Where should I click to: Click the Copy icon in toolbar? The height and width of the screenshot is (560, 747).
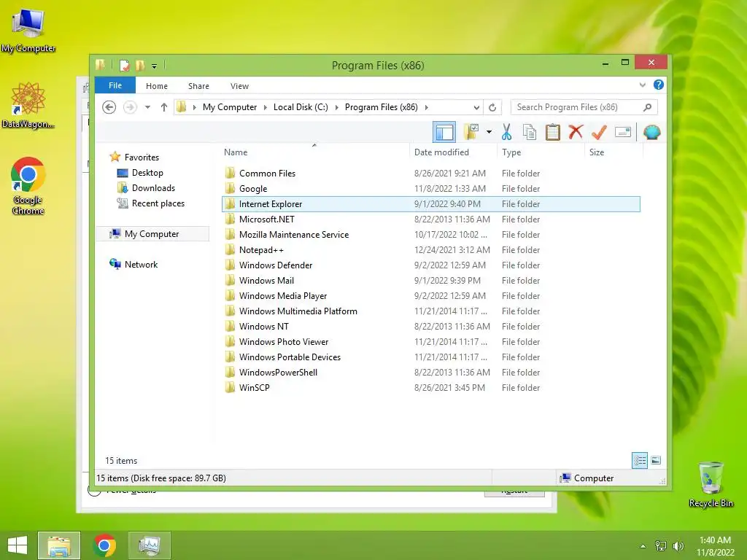530,132
